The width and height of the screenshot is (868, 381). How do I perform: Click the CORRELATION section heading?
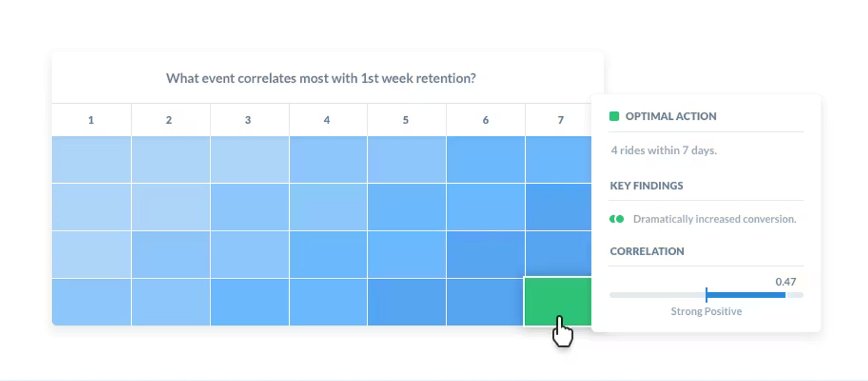(647, 251)
